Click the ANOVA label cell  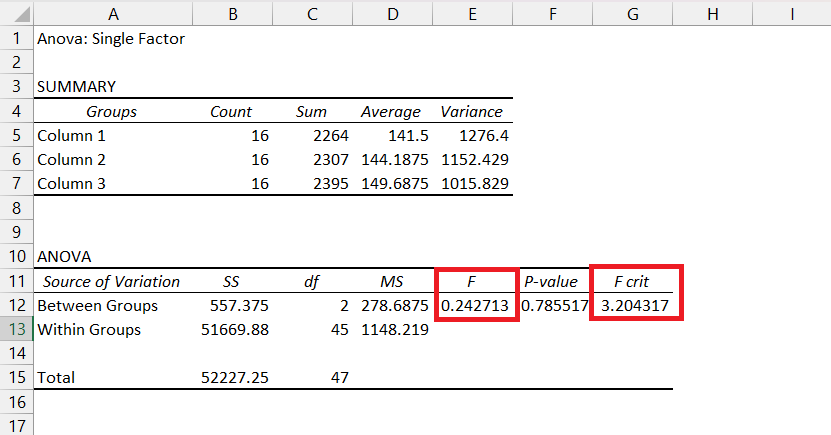64,256
